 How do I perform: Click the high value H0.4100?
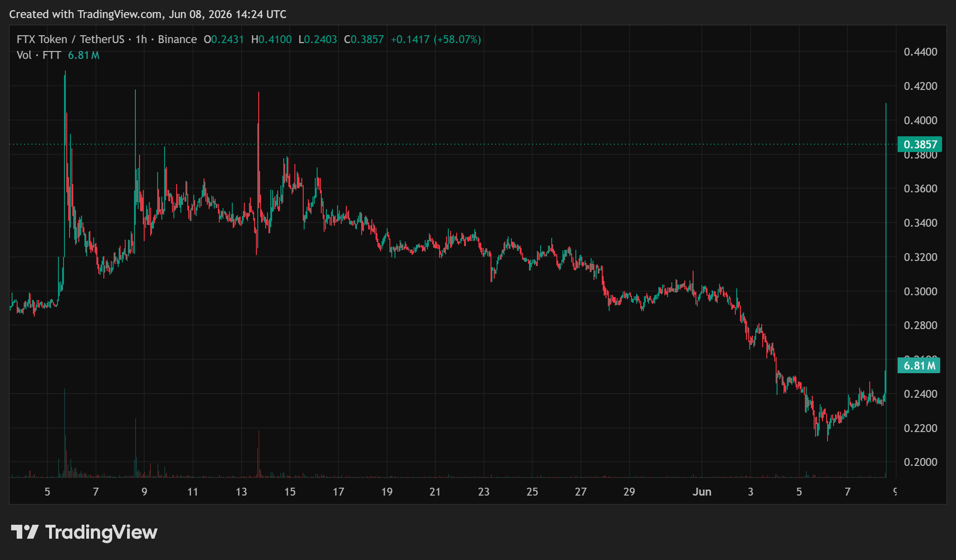tap(272, 39)
